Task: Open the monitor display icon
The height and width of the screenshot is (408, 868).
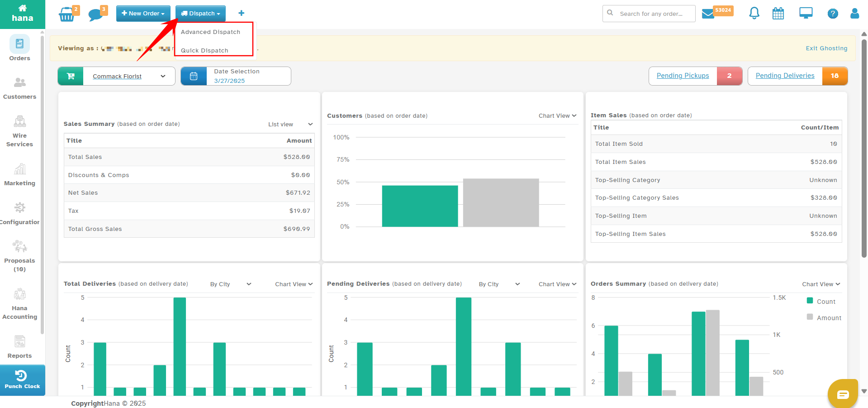Action: pyautogui.click(x=806, y=13)
